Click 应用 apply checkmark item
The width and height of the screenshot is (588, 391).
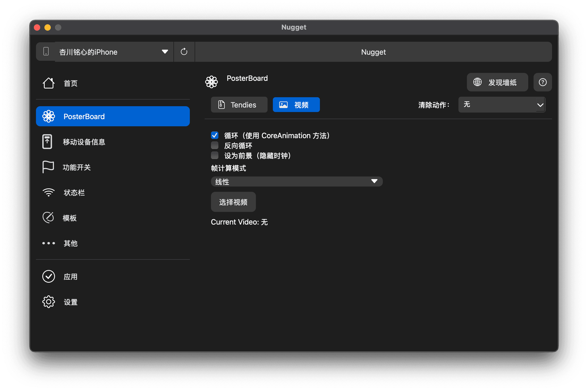coord(70,277)
